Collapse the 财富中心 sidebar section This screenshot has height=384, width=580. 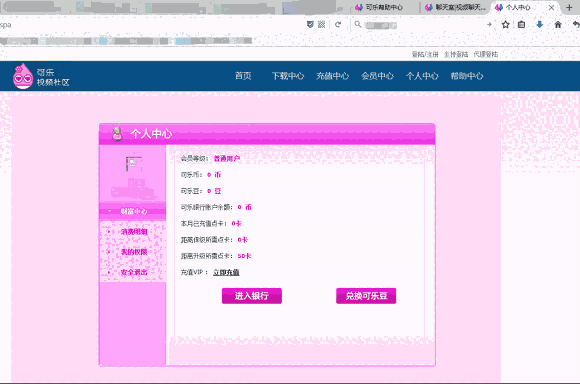pyautogui.click(x=132, y=211)
